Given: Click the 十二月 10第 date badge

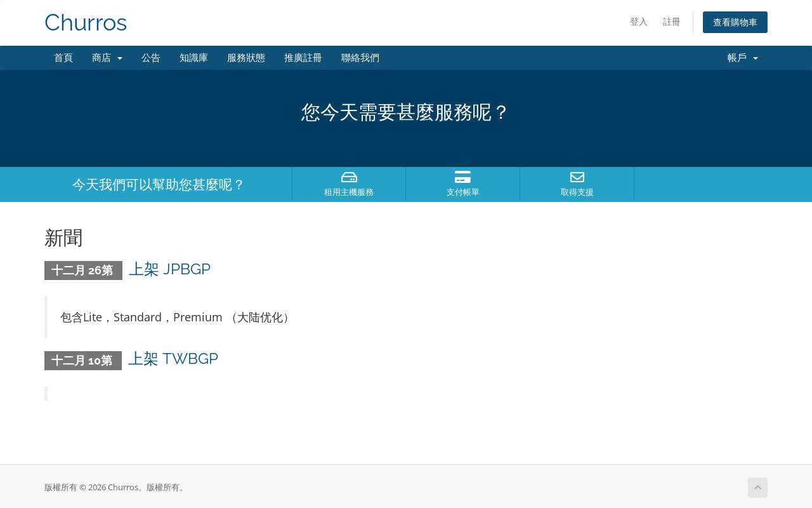Looking at the screenshot, I should [x=83, y=361].
